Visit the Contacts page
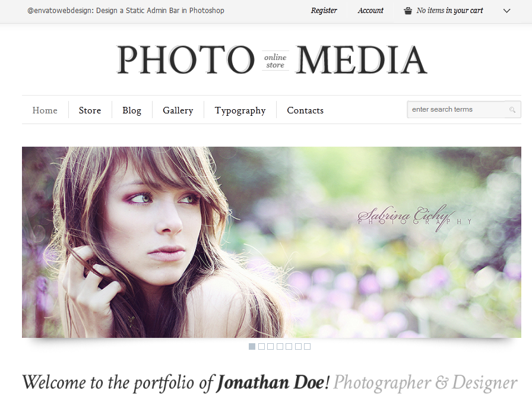532x402 pixels. pyautogui.click(x=305, y=110)
